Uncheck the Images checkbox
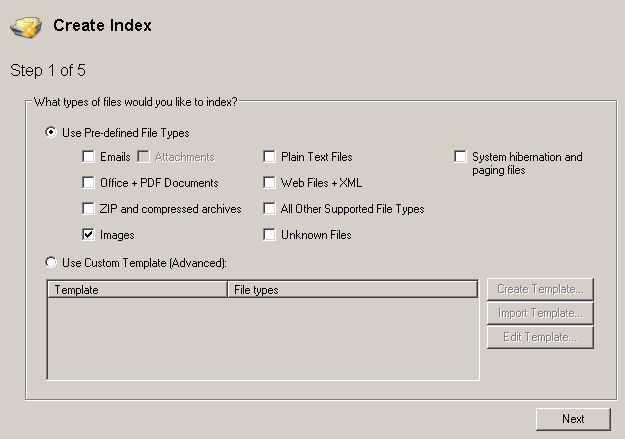Screen dimensions: 625x439 (x=89, y=235)
